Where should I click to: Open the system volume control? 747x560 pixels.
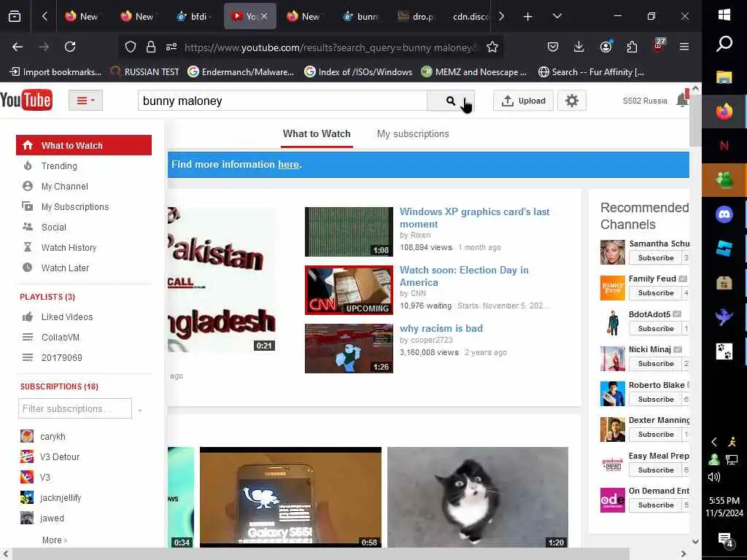[714, 477]
